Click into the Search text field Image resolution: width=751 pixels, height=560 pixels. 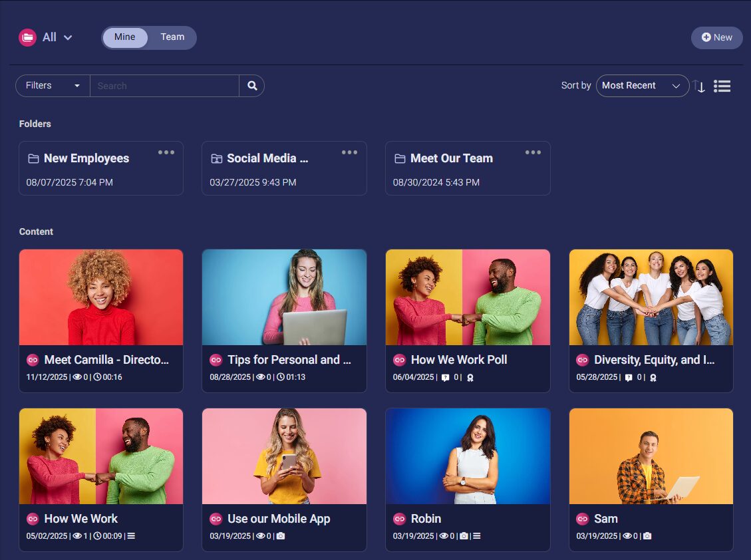[x=164, y=86]
